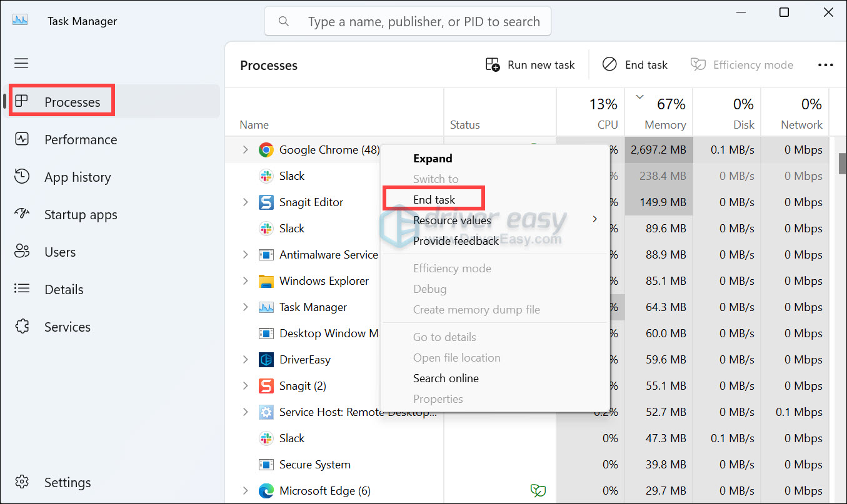Click the Snagit (2) process icon

click(x=266, y=386)
